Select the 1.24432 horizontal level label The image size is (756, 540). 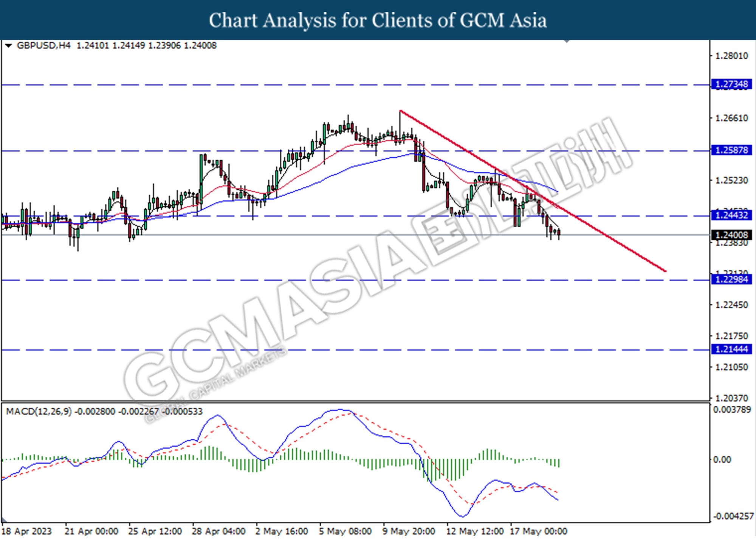[732, 215]
